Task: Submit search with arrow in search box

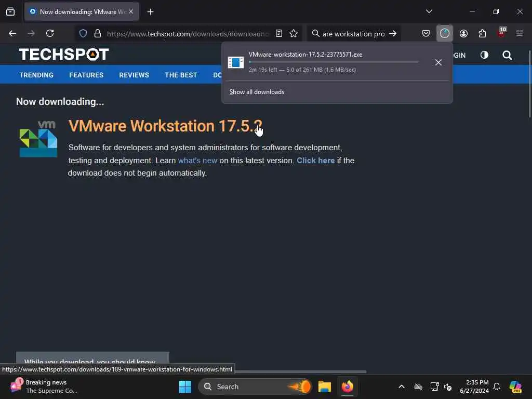Action: (393, 33)
